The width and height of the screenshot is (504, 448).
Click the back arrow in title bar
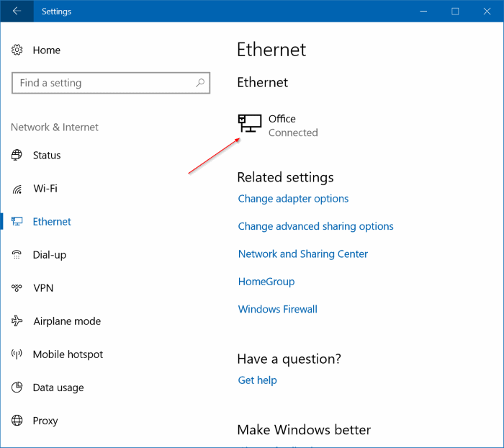(17, 12)
